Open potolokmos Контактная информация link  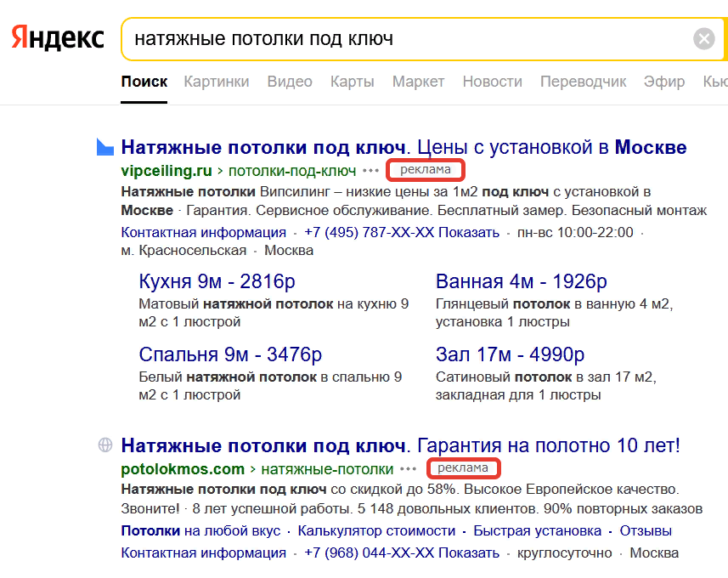click(203, 552)
